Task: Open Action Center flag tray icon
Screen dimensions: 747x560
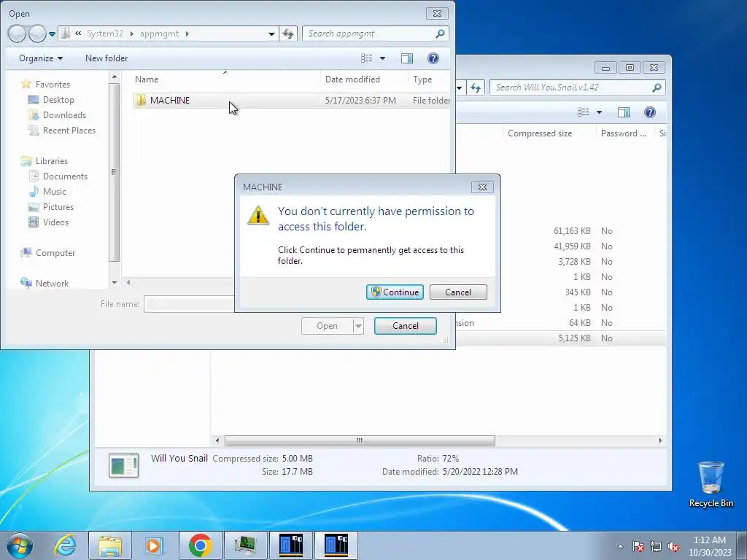Action: (638, 546)
